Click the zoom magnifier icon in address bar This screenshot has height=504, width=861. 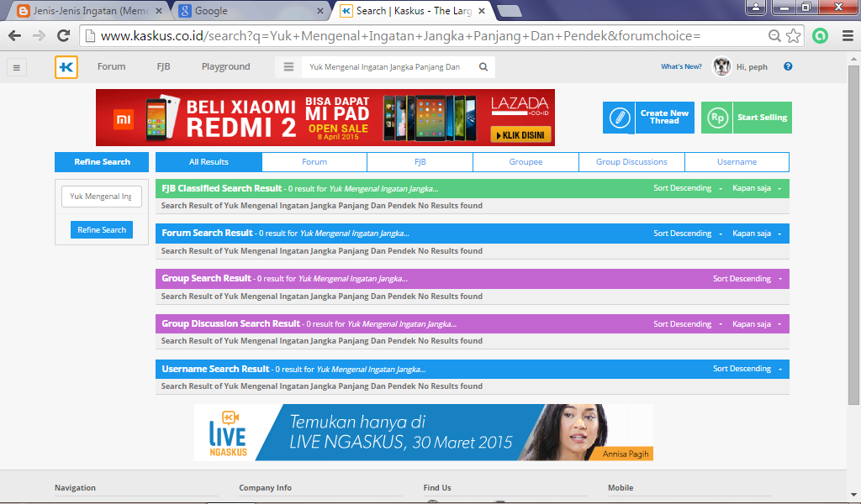pos(774,36)
